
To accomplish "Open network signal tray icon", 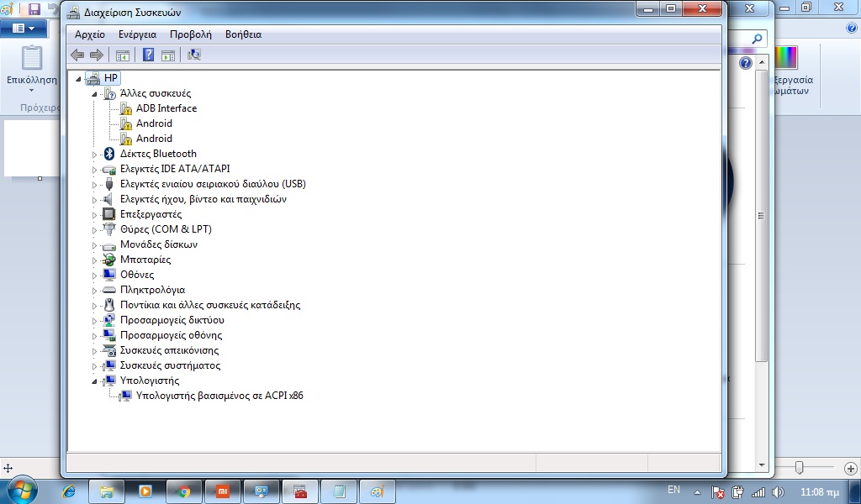I will pyautogui.click(x=758, y=492).
